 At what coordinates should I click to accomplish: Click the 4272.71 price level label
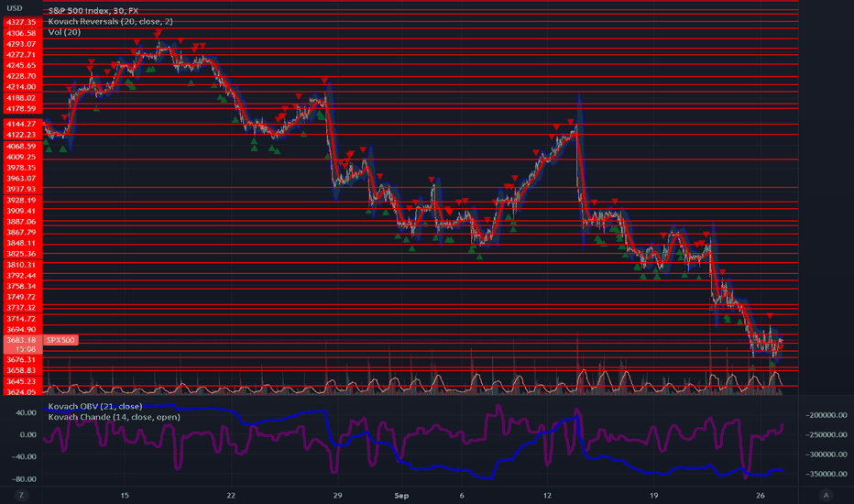point(21,54)
